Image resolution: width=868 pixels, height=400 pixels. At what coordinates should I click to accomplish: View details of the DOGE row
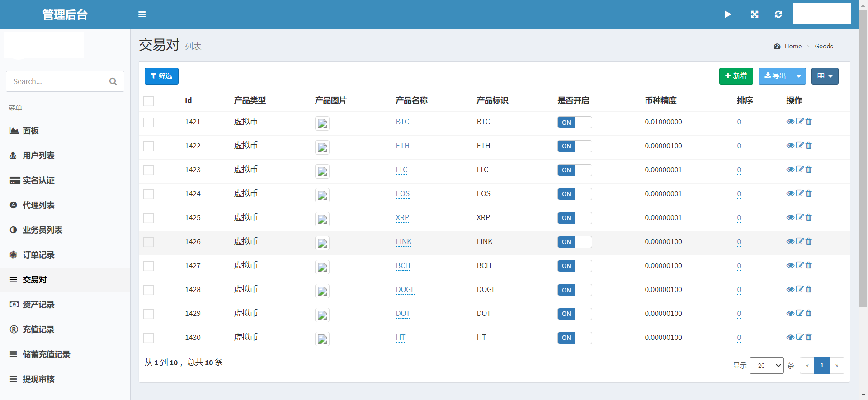tap(790, 289)
